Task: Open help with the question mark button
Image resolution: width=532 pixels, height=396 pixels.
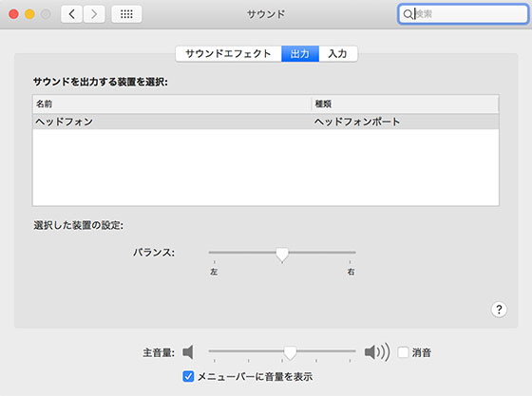Action: click(x=499, y=310)
